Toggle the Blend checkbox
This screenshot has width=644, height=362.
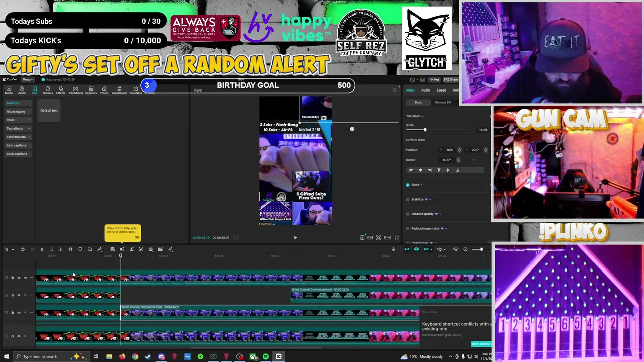click(408, 185)
